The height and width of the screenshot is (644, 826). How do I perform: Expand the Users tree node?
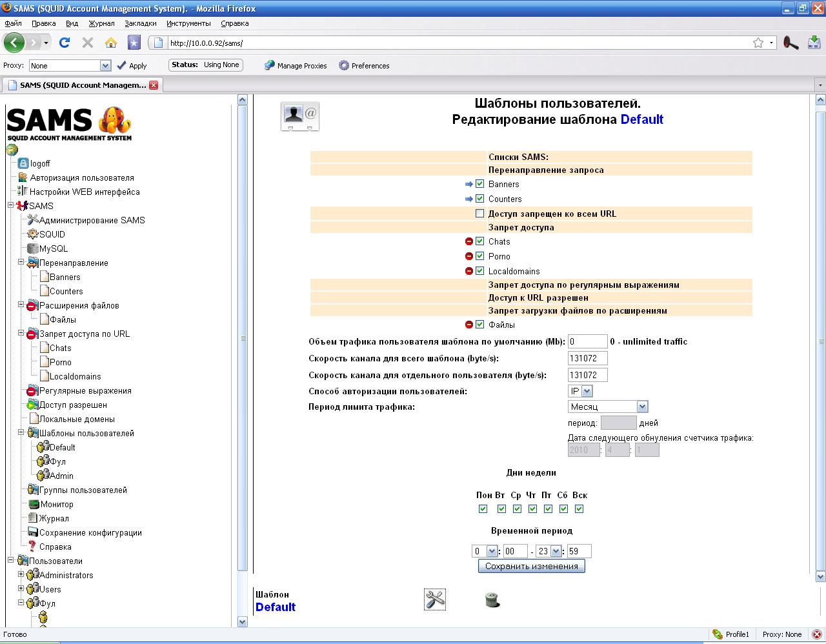(21, 589)
